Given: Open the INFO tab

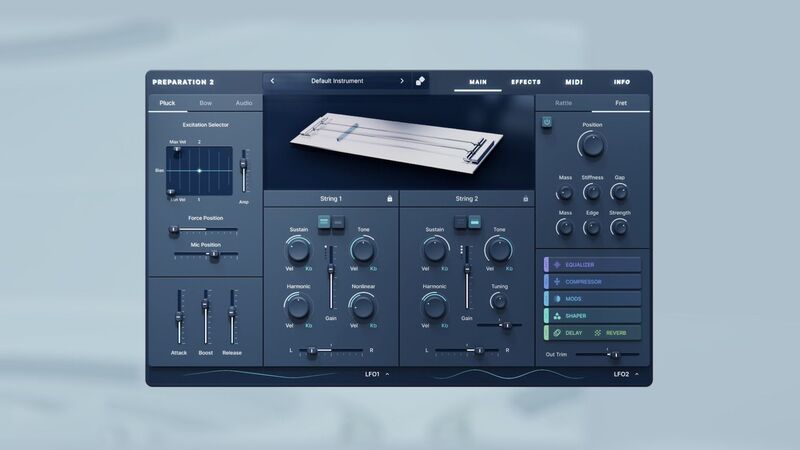Looking at the screenshot, I should (622, 82).
